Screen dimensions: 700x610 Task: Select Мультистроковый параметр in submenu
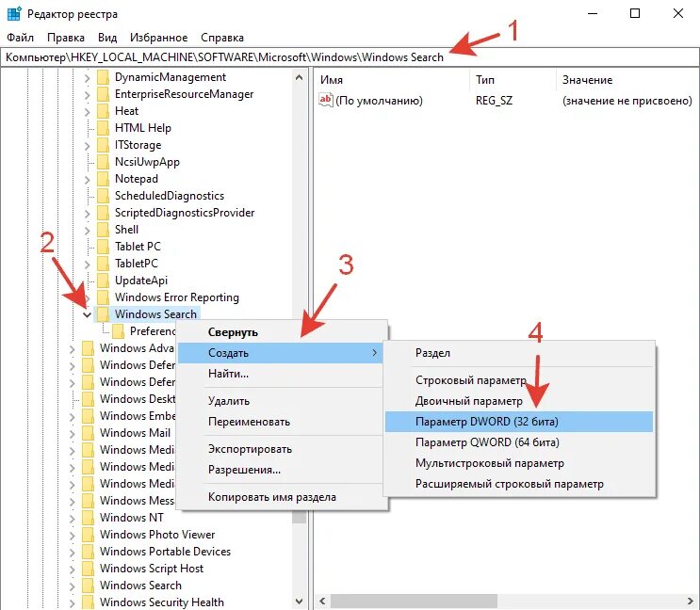[519, 463]
